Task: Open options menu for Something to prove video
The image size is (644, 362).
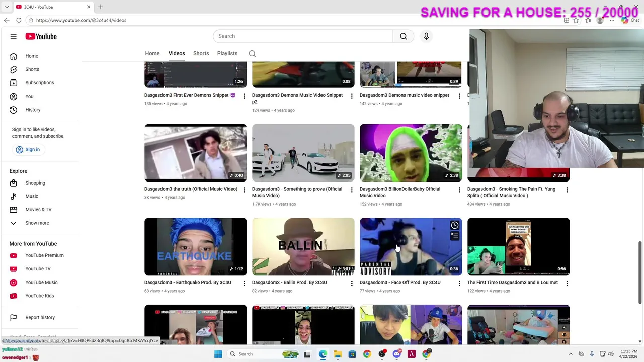Action: (x=352, y=190)
